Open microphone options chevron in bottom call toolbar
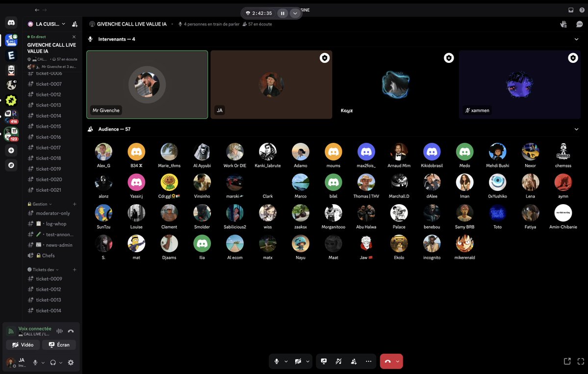Viewport: 588px width, 374px height. coord(286,361)
